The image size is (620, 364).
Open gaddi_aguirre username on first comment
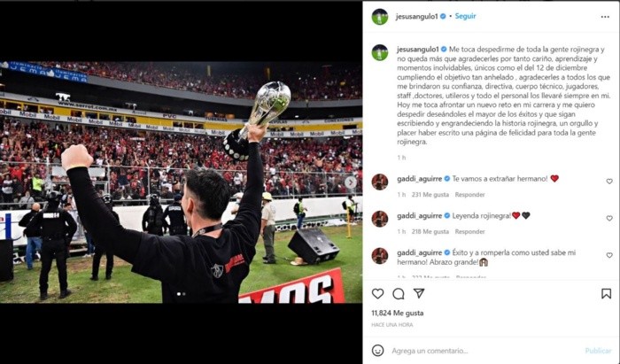tap(420, 179)
